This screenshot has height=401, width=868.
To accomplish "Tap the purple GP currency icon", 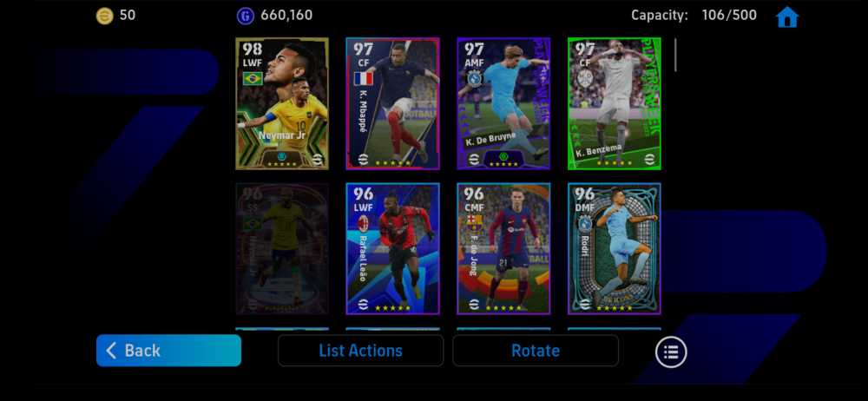I will click(246, 16).
